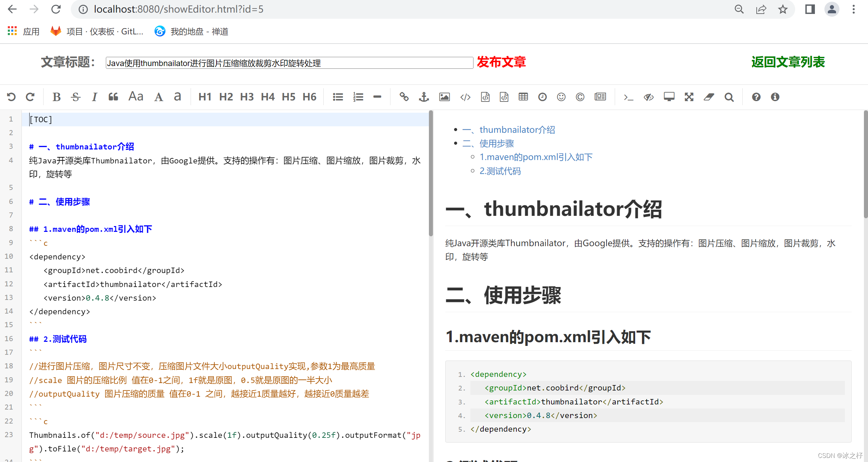The image size is (868, 462).
Task: Insert H6 heading
Action: click(309, 97)
